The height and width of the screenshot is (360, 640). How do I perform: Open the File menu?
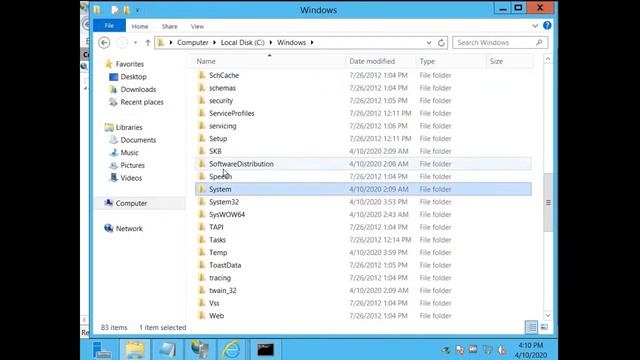[x=109, y=26]
